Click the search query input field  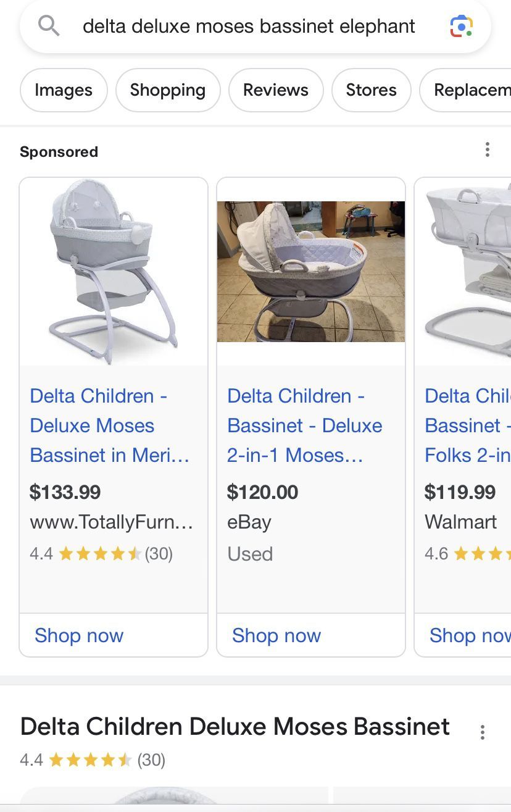click(247, 26)
